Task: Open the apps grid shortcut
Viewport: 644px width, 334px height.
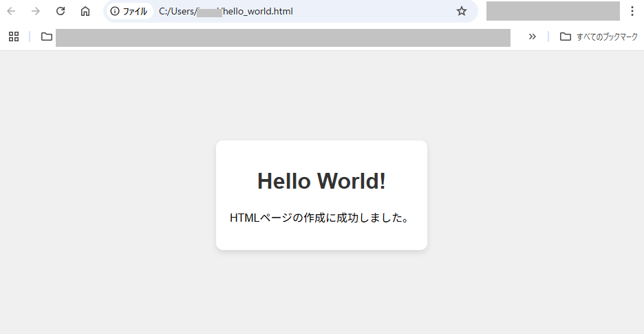Action: tap(14, 36)
